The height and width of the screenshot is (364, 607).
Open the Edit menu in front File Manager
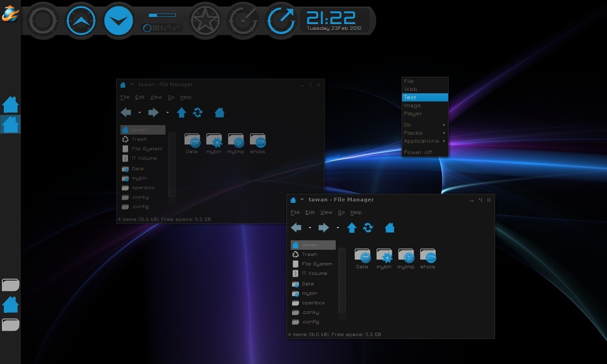(310, 212)
